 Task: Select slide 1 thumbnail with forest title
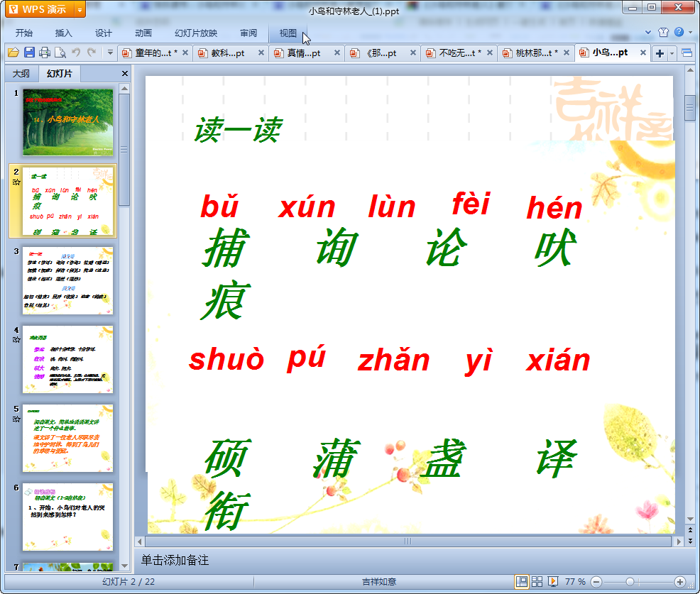[68, 122]
